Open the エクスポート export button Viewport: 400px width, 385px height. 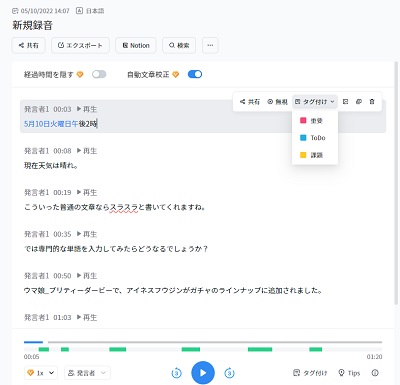click(x=80, y=45)
